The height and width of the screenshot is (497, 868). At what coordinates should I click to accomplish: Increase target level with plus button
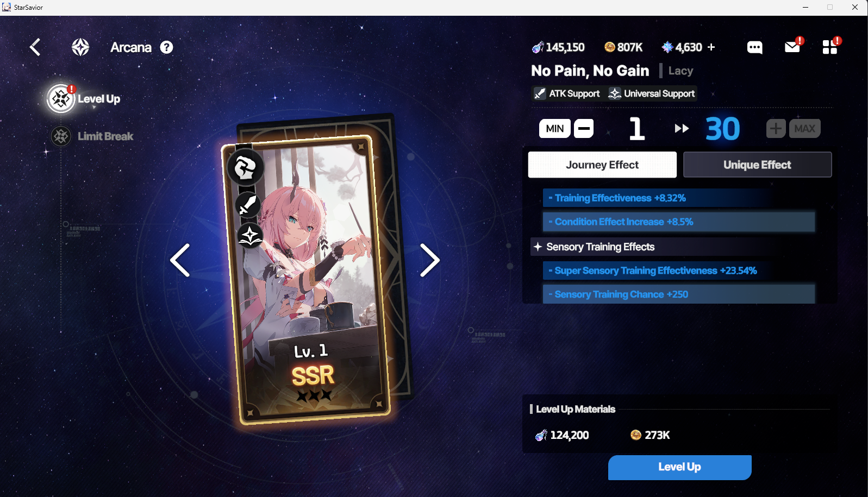pyautogui.click(x=776, y=129)
